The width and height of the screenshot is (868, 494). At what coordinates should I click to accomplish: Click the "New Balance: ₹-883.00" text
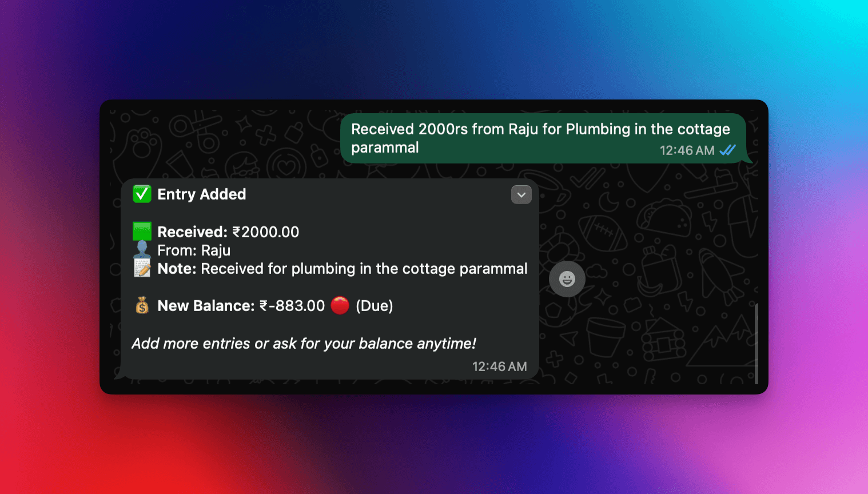pos(241,306)
